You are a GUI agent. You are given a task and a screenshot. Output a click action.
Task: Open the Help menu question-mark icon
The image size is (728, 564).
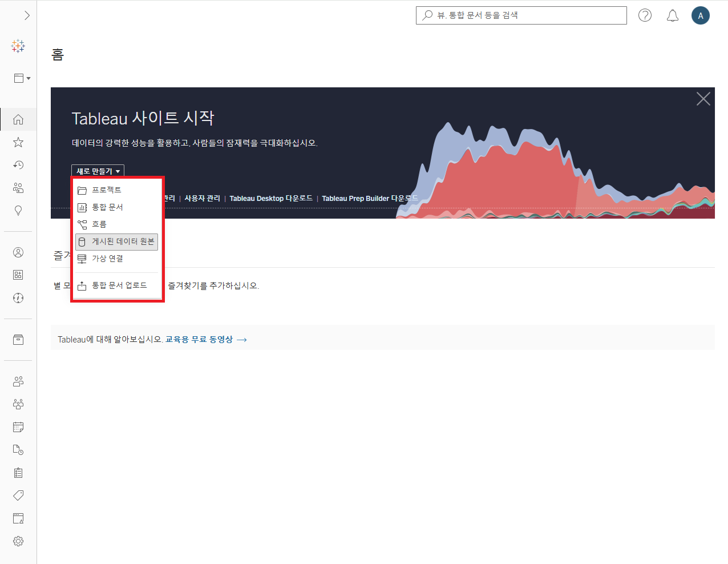coord(645,15)
